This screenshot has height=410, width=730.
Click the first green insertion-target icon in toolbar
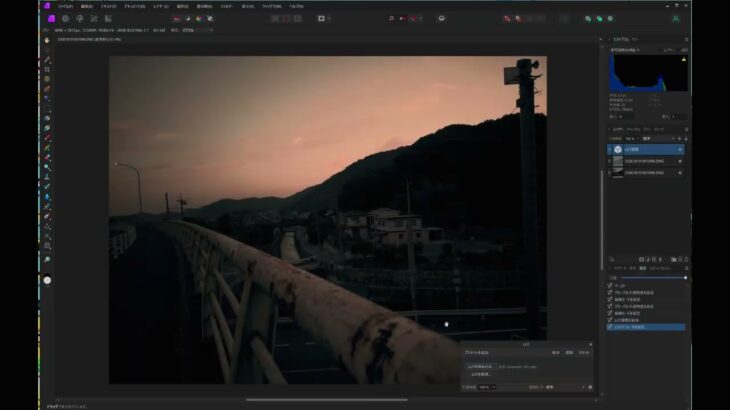(588, 19)
